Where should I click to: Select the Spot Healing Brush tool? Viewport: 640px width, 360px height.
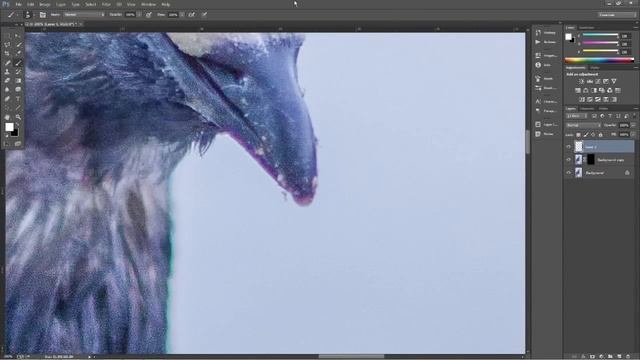pos(7,62)
